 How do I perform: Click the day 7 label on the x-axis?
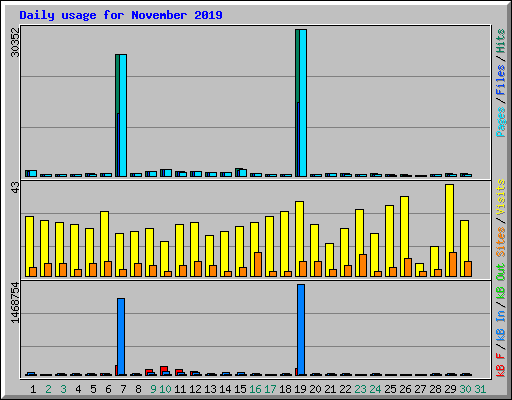coord(123,389)
